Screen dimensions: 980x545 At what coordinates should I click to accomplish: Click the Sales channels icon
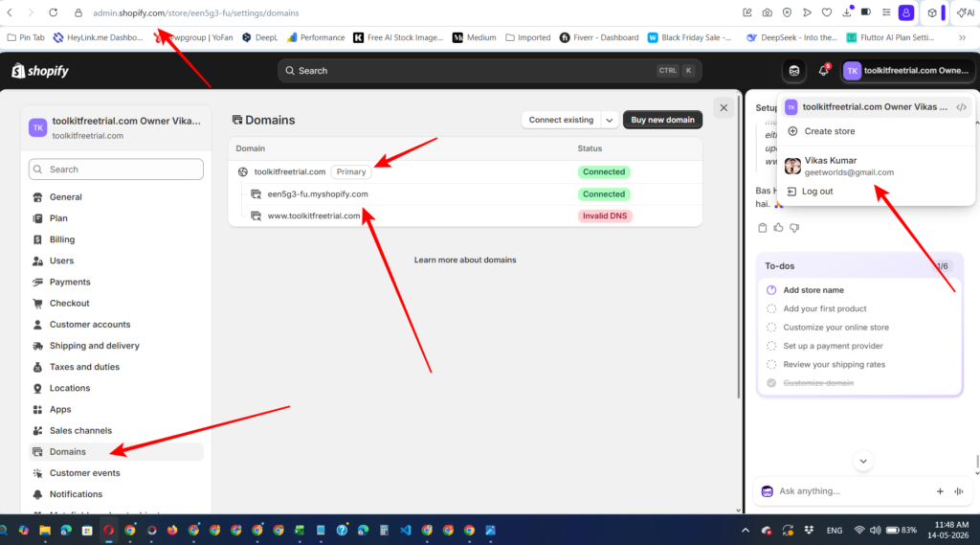37,431
